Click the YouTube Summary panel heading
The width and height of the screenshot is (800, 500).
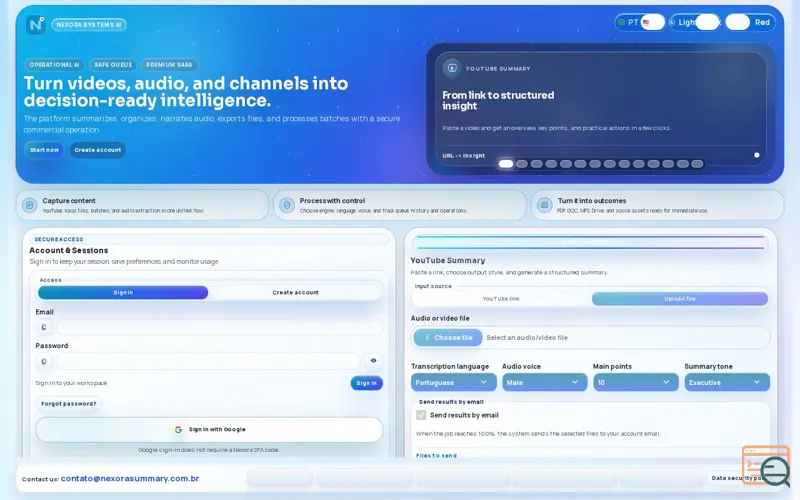(x=447, y=260)
